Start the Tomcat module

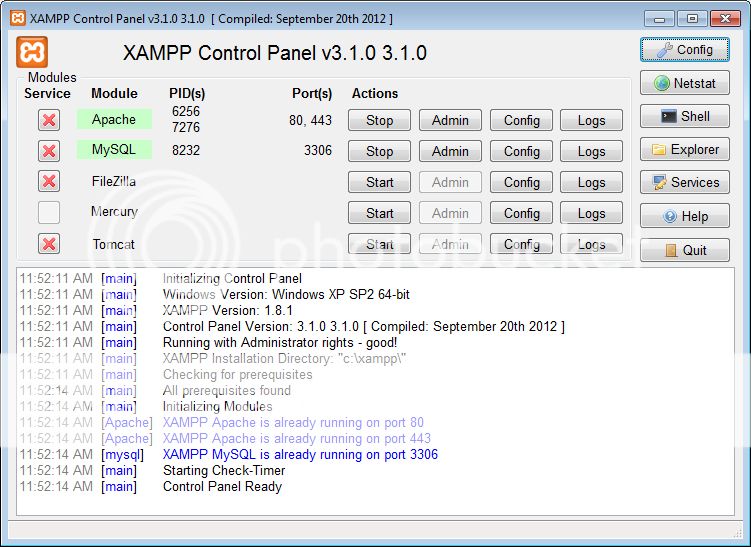[379, 244]
